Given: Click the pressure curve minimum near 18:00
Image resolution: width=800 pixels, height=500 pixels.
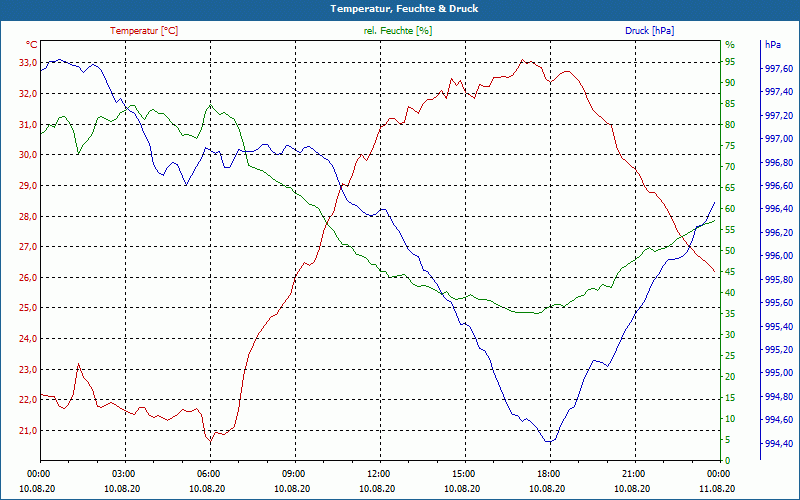Looking at the screenshot, I should [x=549, y=441].
